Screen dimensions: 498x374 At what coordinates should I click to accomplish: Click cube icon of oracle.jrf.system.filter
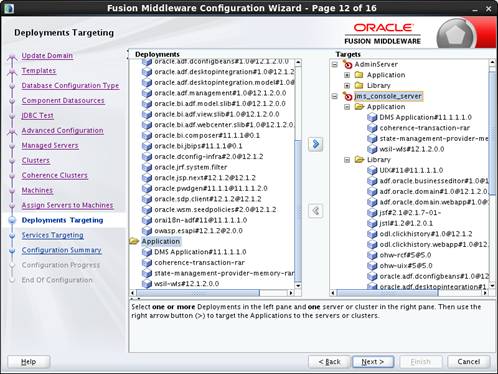coord(147,167)
